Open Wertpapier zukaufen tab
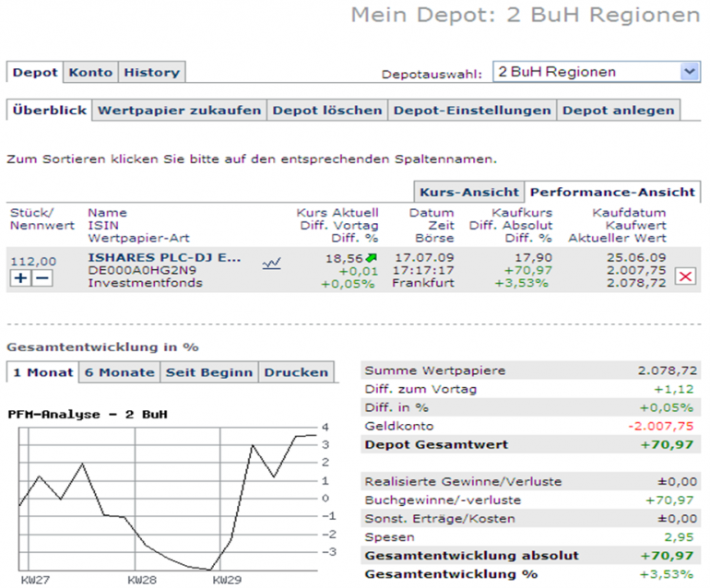This screenshot has width=710, height=588. pos(179,111)
